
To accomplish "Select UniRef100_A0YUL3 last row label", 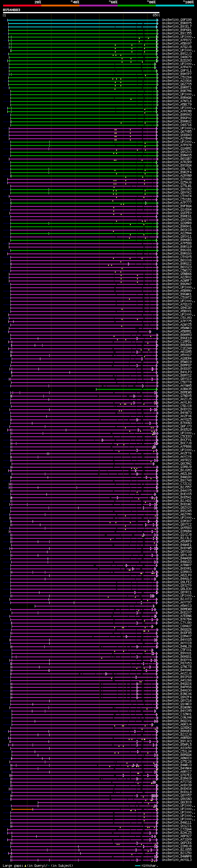I will 177,860.
